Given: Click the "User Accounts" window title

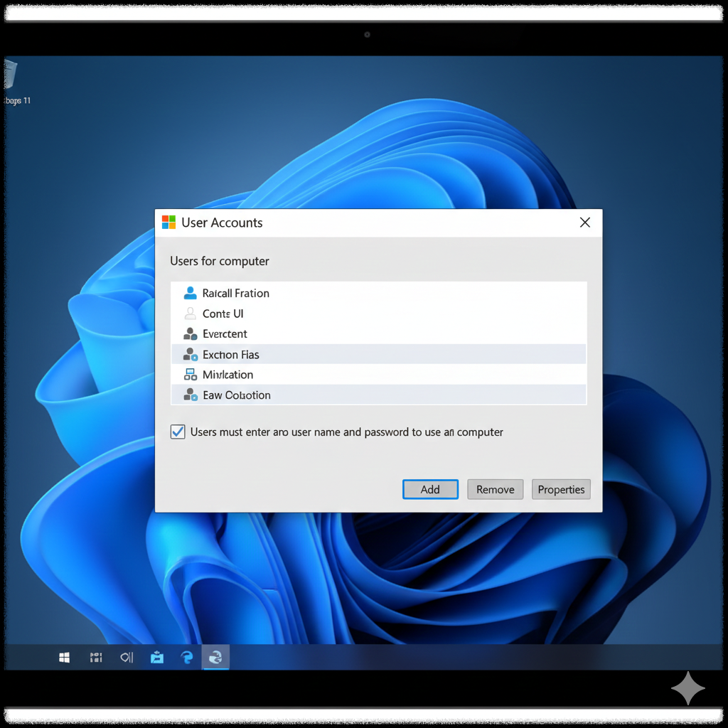Looking at the screenshot, I should click(222, 223).
